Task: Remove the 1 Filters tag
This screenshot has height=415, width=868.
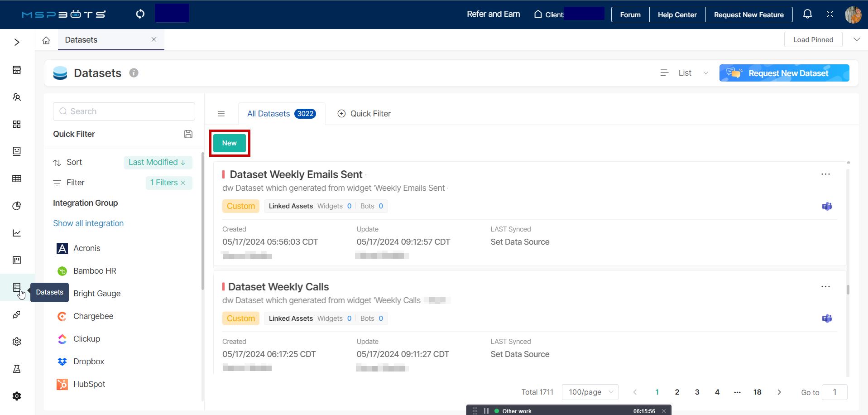Action: tap(183, 183)
